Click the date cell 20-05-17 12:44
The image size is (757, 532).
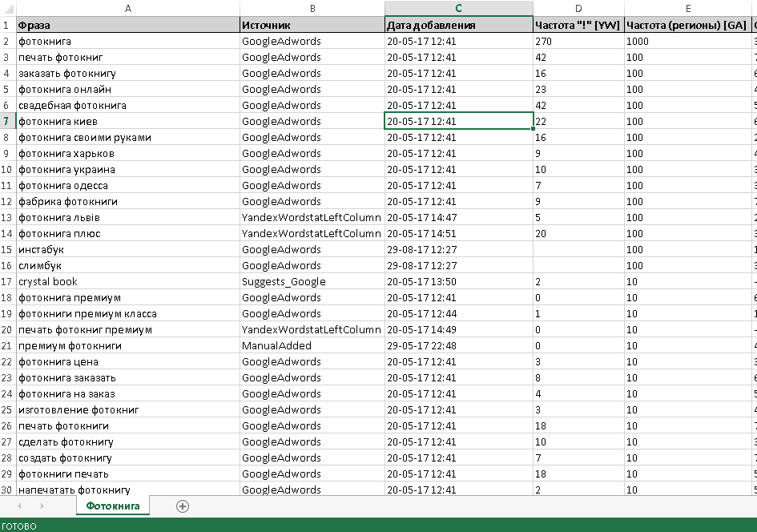[459, 314]
